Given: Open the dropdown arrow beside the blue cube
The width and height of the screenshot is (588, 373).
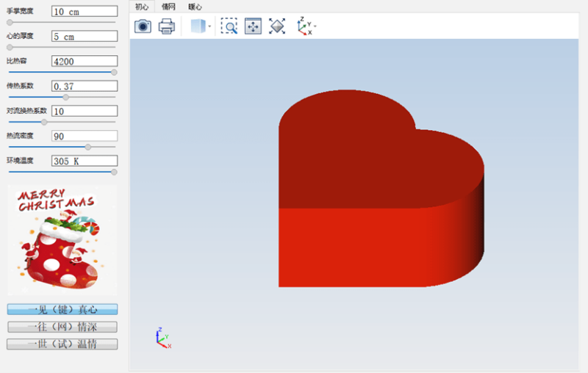Looking at the screenshot, I should 209,27.
